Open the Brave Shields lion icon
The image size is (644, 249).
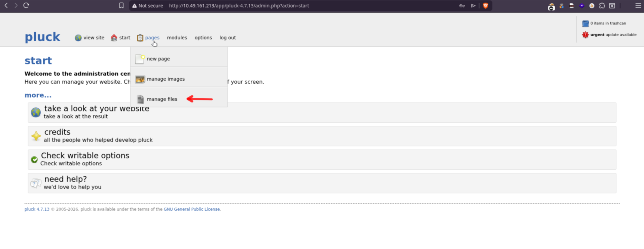click(x=486, y=6)
